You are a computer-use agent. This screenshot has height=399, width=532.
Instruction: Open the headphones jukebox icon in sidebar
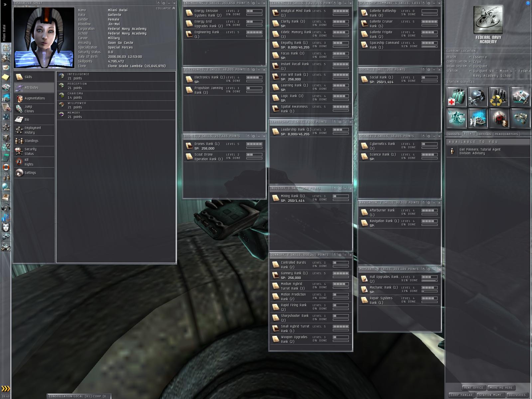tap(6, 207)
